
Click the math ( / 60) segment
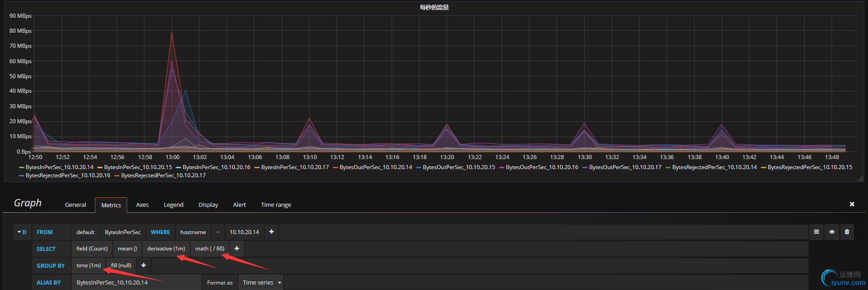point(210,249)
